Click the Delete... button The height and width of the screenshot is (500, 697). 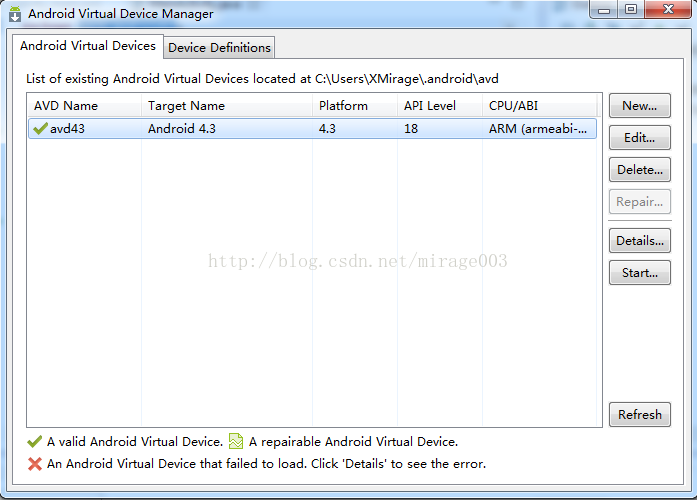tap(640, 170)
